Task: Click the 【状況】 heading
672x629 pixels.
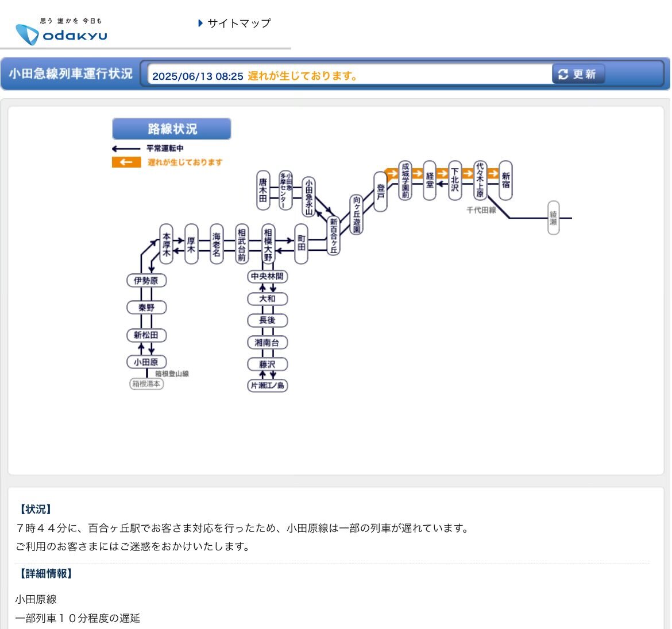Action: click(x=36, y=509)
